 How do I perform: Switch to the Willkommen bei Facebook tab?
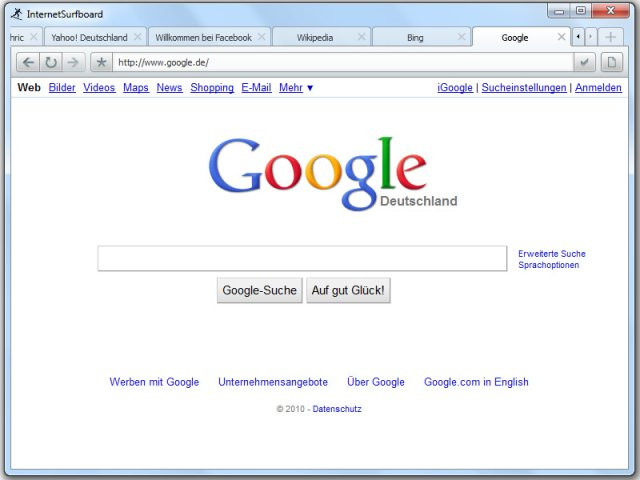[203, 38]
